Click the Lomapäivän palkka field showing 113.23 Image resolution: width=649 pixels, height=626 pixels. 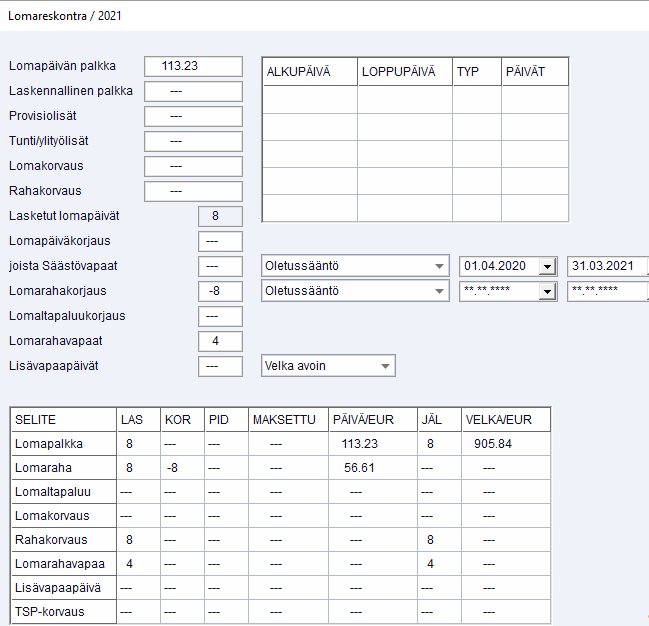tap(193, 66)
